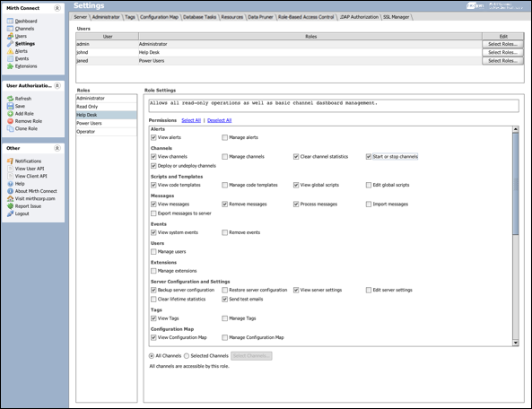Enable Edit global scripts permission

click(369, 185)
